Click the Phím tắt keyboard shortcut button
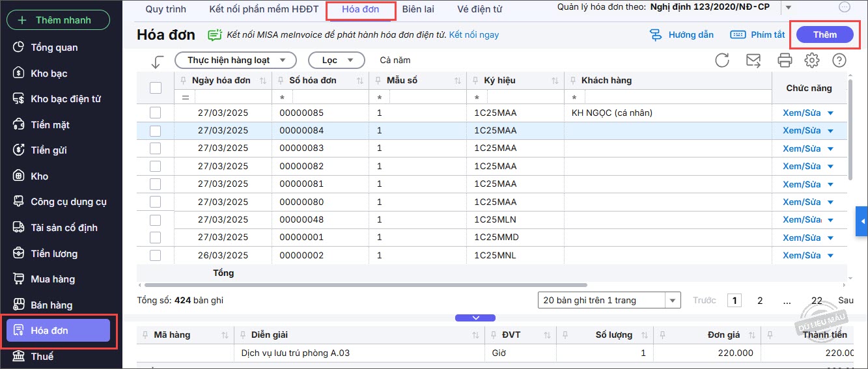The width and height of the screenshot is (868, 369). coord(757,34)
